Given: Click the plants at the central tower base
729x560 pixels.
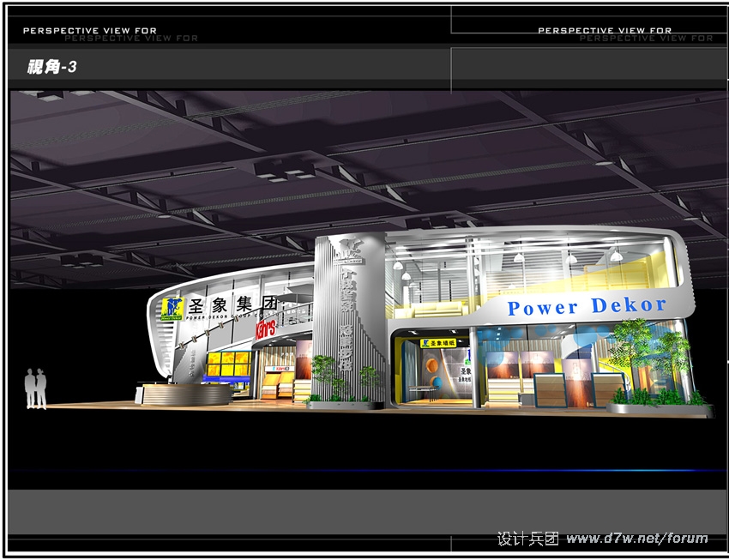Looking at the screenshot, I should [x=343, y=377].
